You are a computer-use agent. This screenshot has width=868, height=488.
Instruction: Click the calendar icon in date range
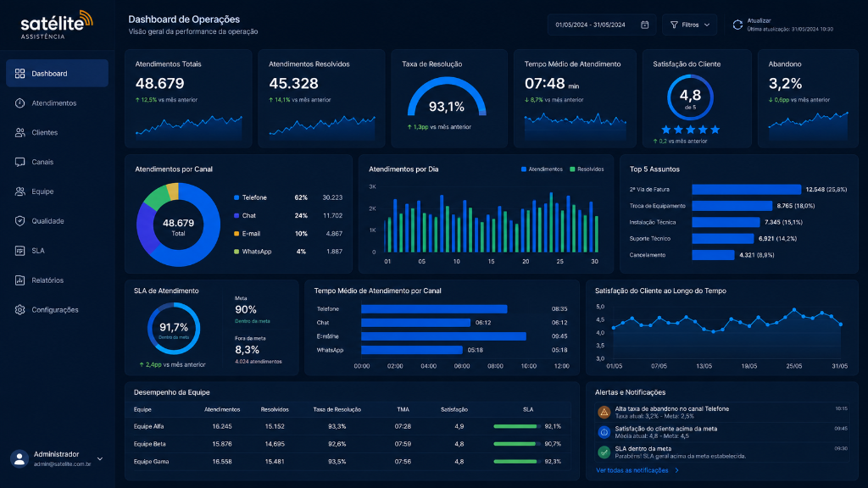click(645, 25)
